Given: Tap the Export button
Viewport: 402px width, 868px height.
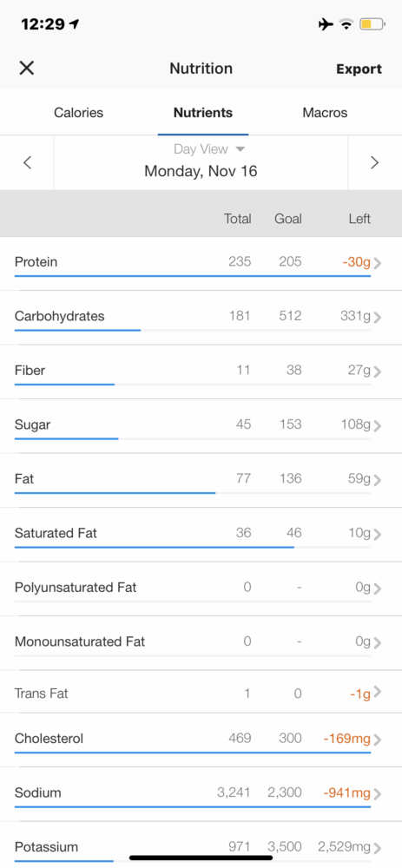Looking at the screenshot, I should tap(359, 69).
